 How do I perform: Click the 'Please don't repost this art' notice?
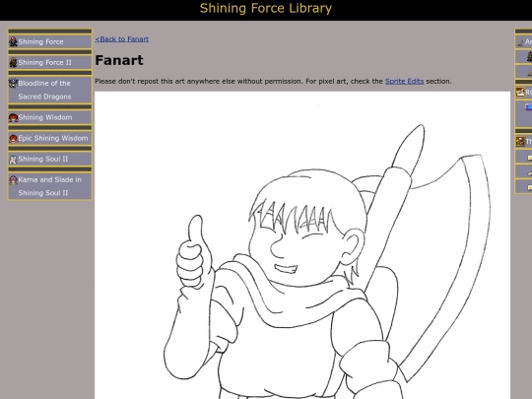pyautogui.click(x=273, y=81)
